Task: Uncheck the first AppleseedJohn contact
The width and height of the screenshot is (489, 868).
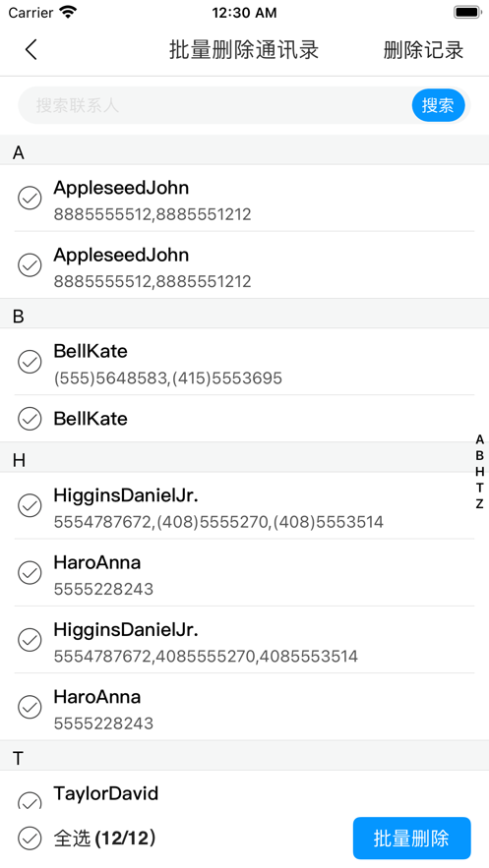Action: click(x=30, y=199)
